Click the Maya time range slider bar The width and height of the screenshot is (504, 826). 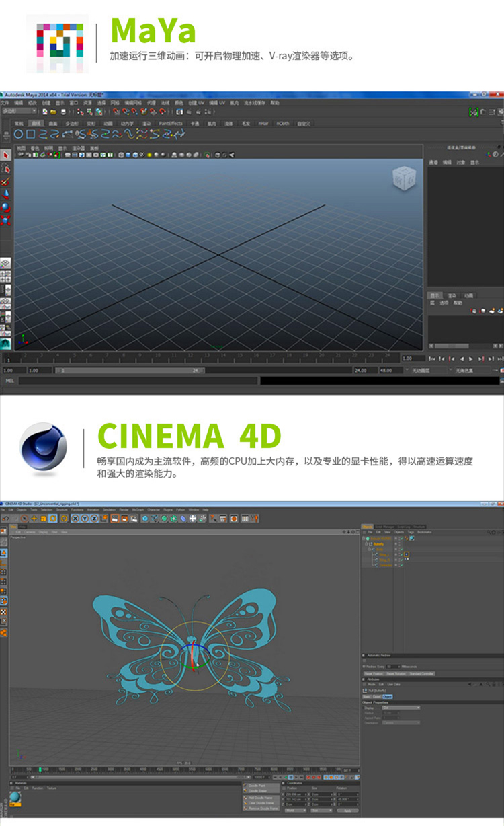point(129,370)
